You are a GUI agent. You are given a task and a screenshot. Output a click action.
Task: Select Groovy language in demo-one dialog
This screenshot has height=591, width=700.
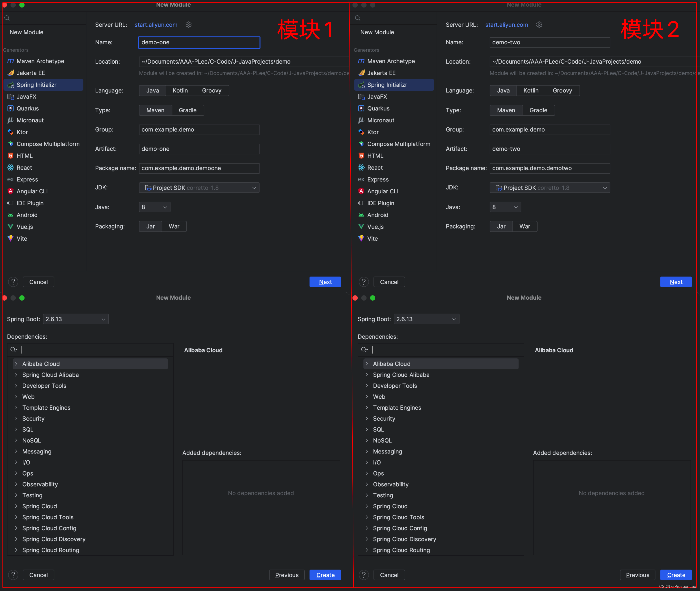pyautogui.click(x=212, y=90)
